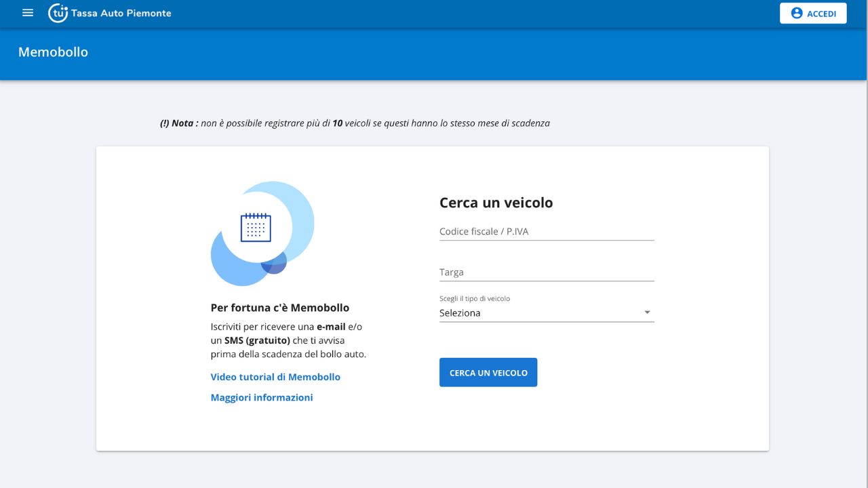Click the Nota text about 10 veicoli
The image size is (868, 488).
355,123
